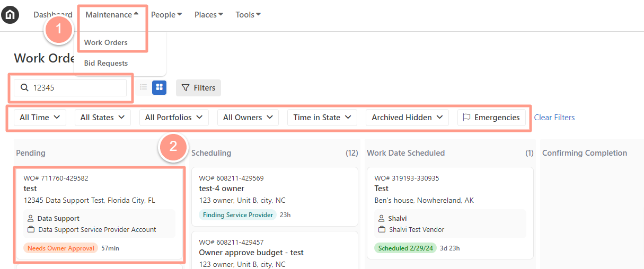The width and height of the screenshot is (644, 269).
Task: Click the search field containing 12345
Action: [70, 88]
